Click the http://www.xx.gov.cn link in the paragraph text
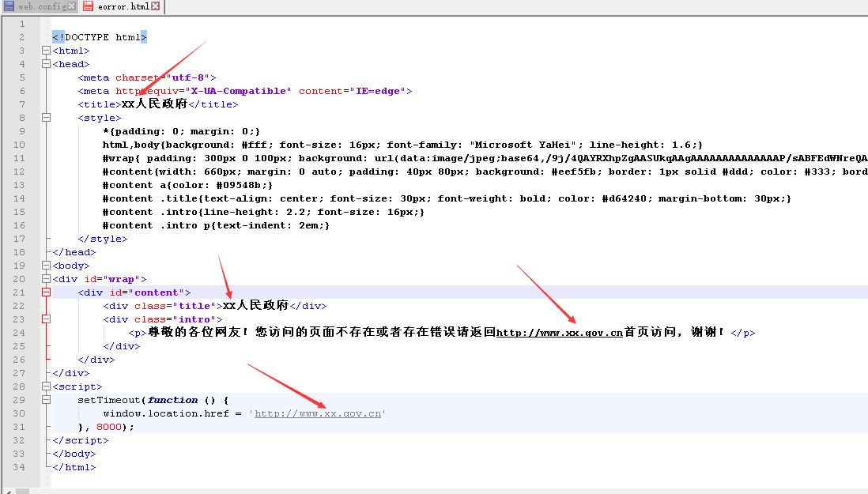868x494 pixels. pos(560,333)
